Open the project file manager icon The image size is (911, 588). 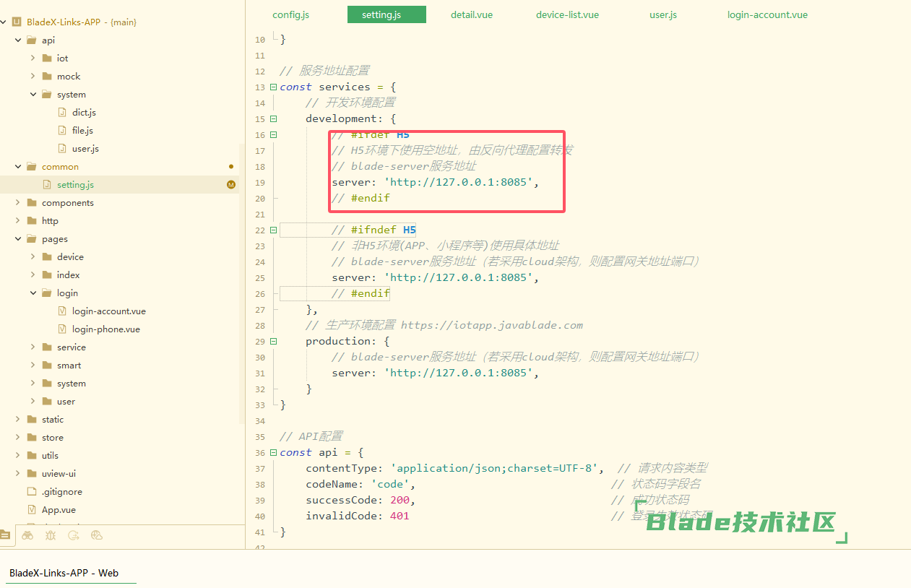coord(6,535)
